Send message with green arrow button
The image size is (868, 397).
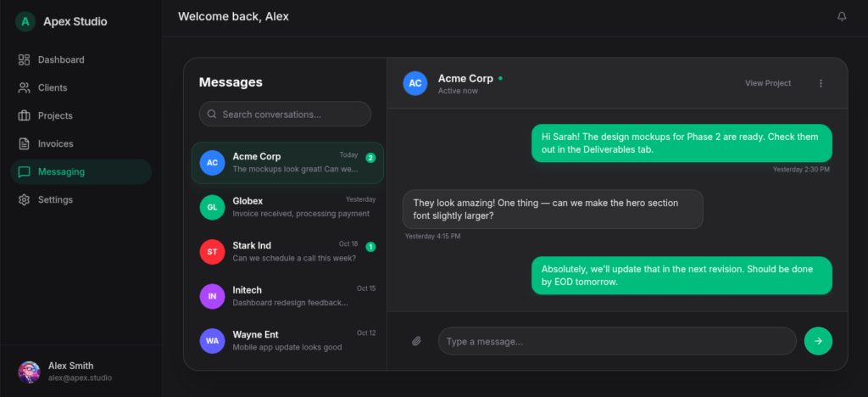point(818,341)
